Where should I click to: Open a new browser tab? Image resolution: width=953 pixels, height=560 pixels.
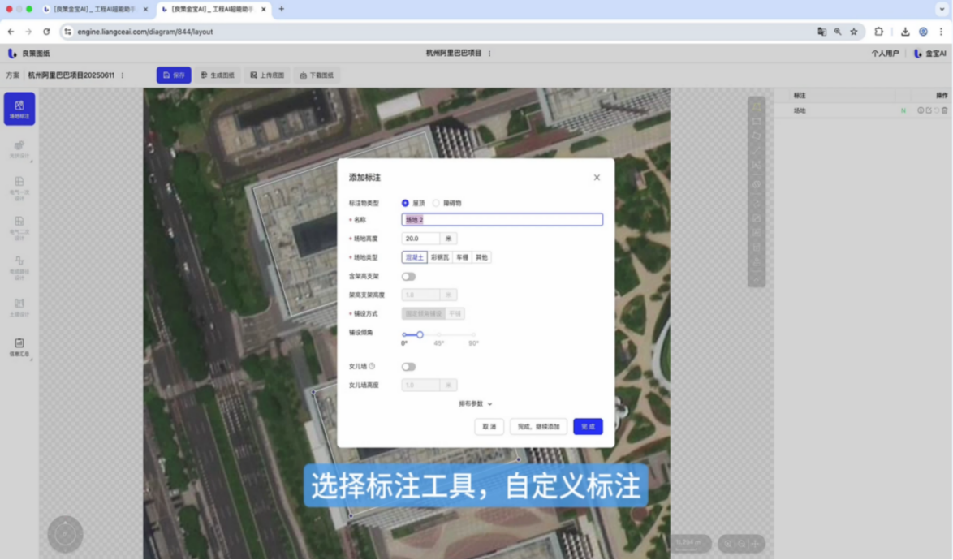click(282, 9)
